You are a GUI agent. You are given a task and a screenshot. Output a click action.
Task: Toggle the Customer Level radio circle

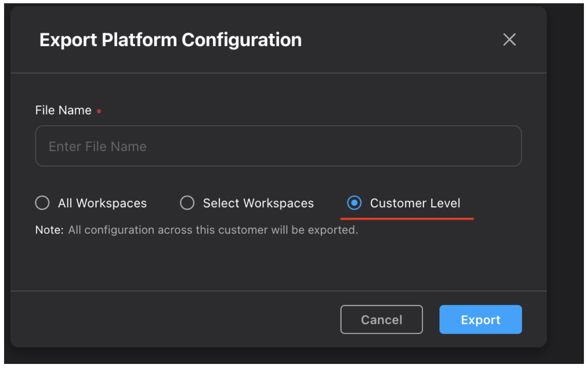point(354,203)
